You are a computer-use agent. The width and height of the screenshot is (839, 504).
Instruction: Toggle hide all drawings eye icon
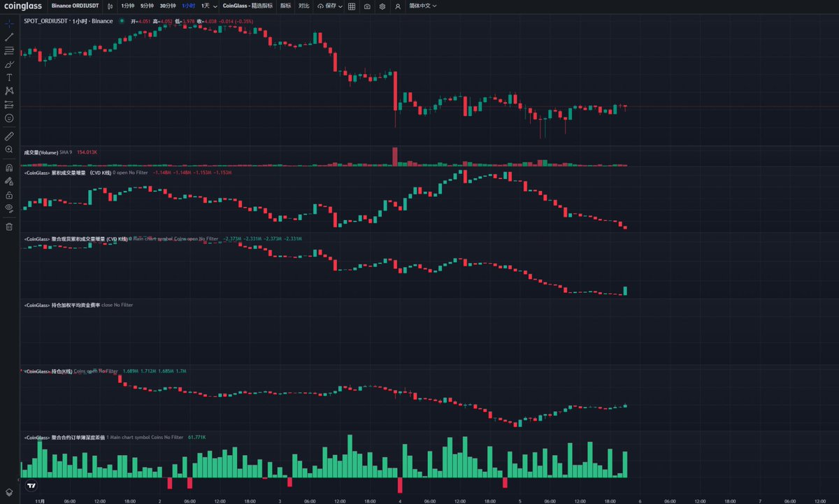(9, 208)
